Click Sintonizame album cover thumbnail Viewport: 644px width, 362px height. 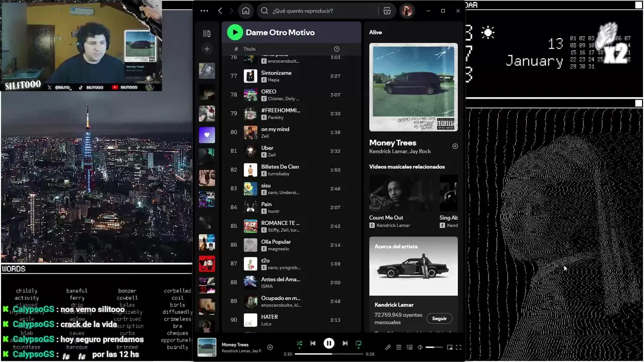point(251,76)
